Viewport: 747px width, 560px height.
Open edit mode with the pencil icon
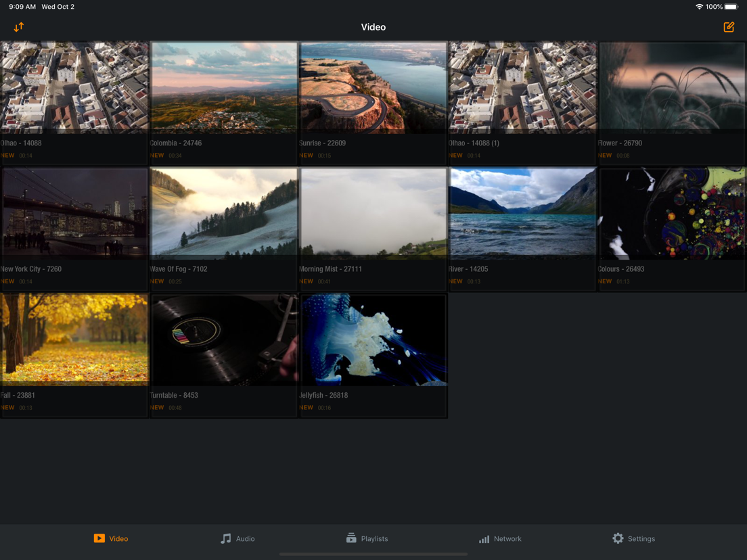(x=729, y=27)
